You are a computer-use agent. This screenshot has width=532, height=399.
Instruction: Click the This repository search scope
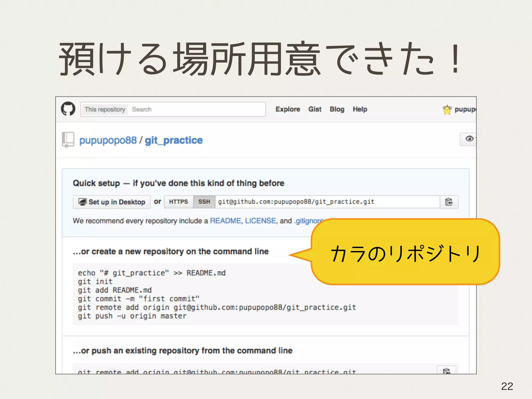pos(105,109)
